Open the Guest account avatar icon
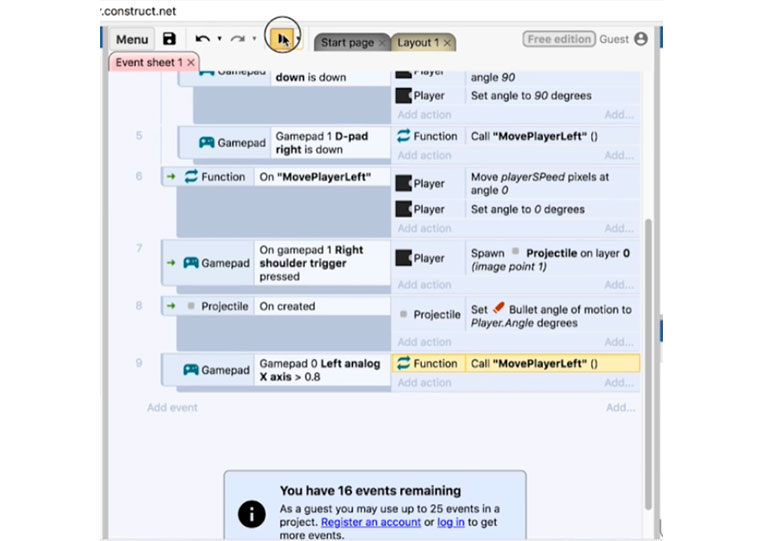Viewport: 763px width, 541px height. (x=641, y=39)
